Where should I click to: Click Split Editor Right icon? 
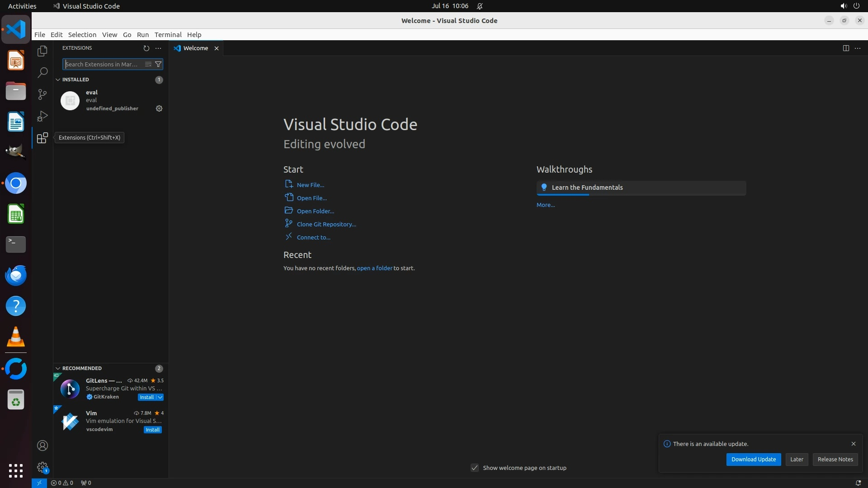point(845,48)
